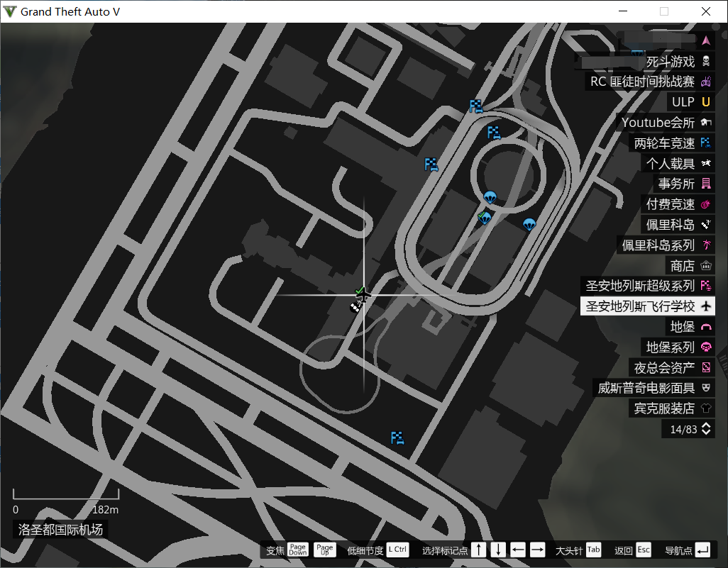Screen dimensions: 728x568
Task: Click the skull icon beside 死斗游戏
Action: tap(706, 61)
